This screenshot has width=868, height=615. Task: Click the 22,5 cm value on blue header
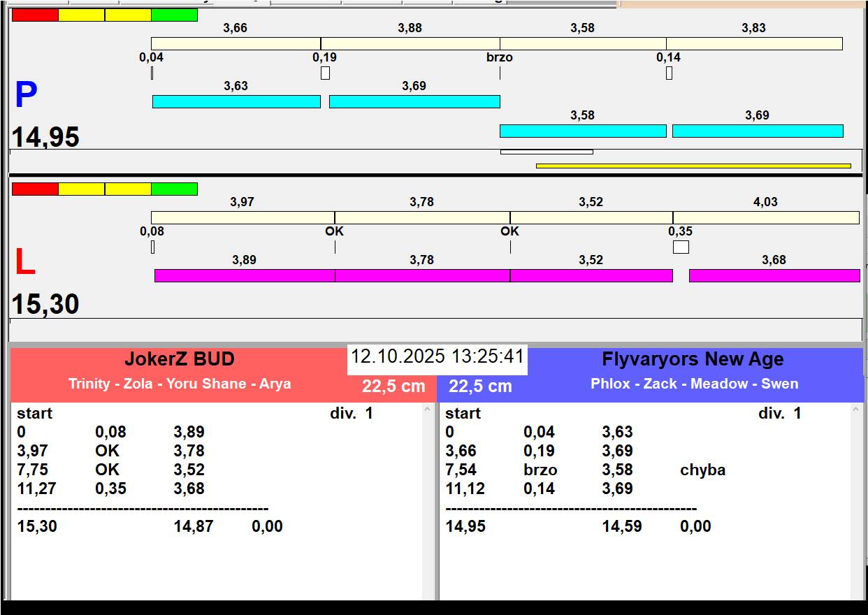[x=480, y=386]
